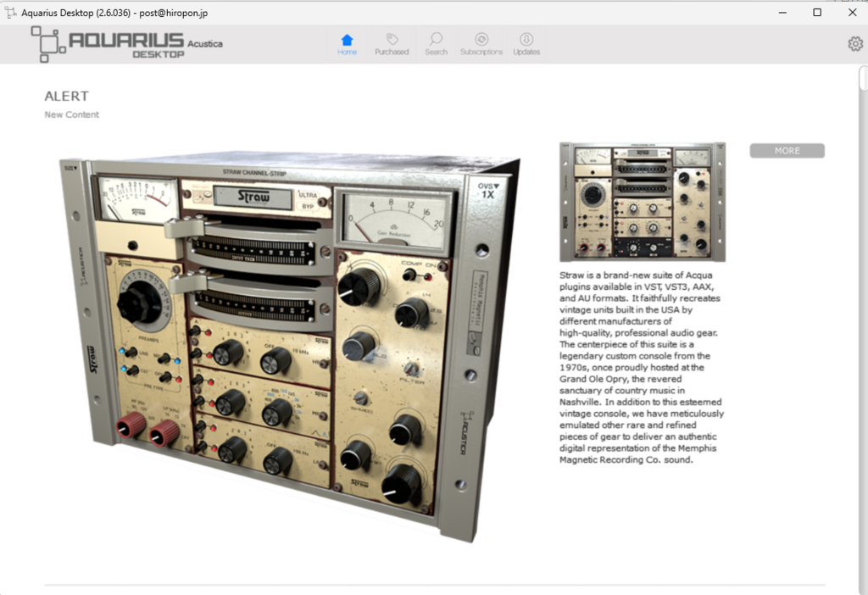Click the large Straw Channel-Strip image

290,347
